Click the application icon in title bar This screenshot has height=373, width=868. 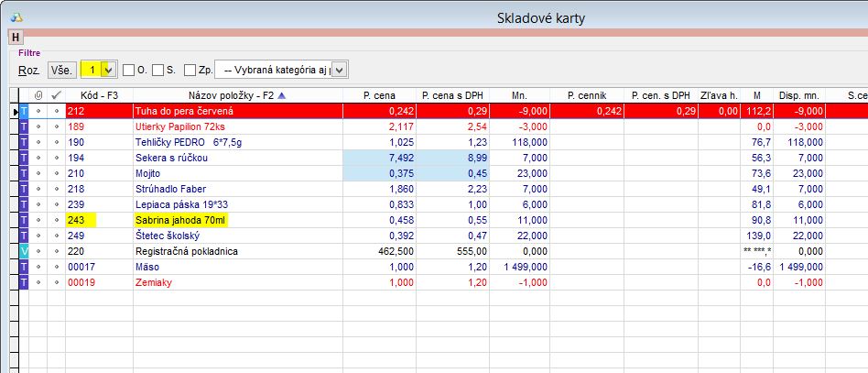15,16
